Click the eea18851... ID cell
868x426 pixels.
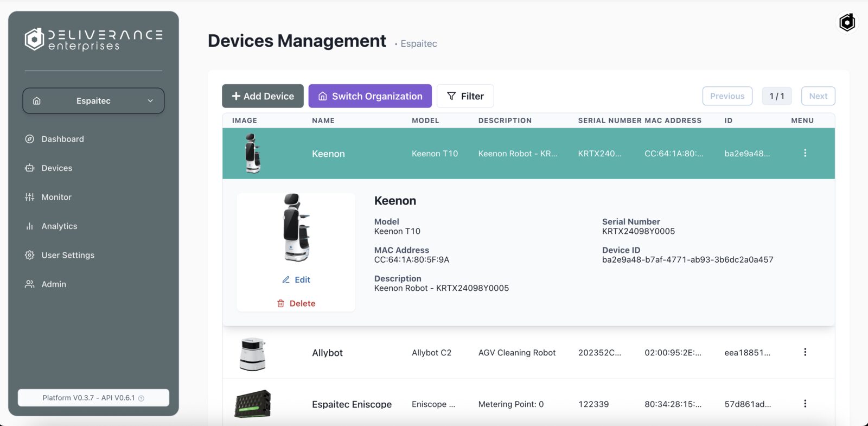click(x=747, y=353)
